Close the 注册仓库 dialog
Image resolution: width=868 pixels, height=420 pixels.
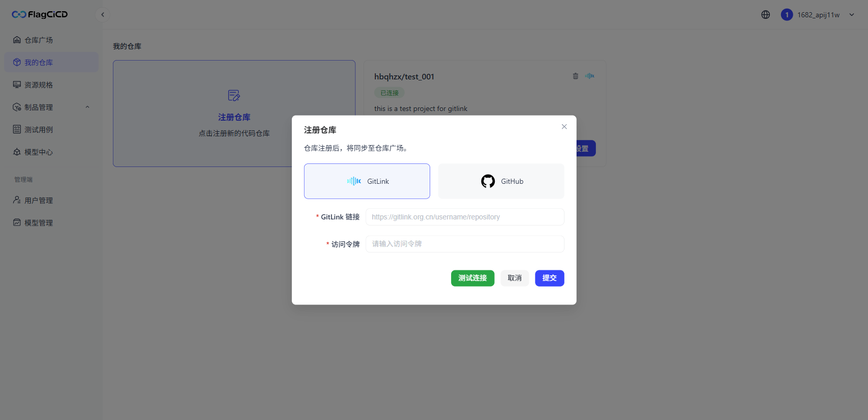[564, 127]
